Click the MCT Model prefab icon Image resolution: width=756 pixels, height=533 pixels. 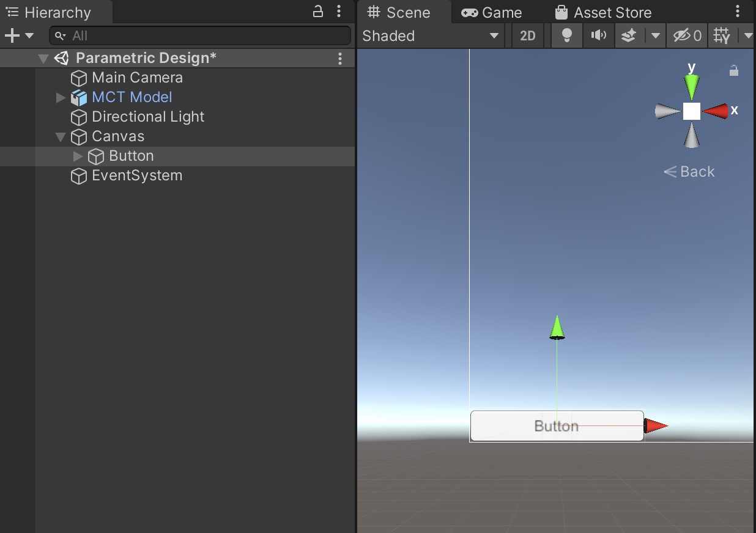point(78,98)
